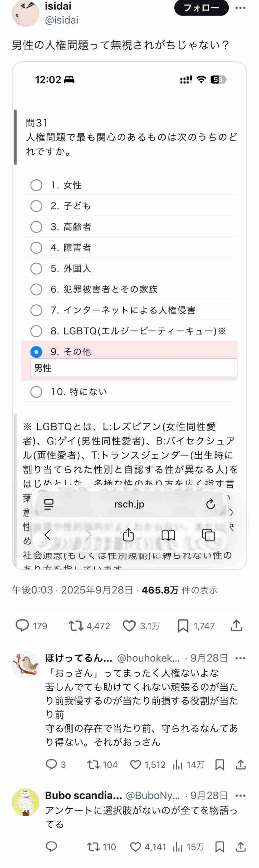Select the 1. 女性 radio option
The height and width of the screenshot is (868, 259).
pos(36,185)
